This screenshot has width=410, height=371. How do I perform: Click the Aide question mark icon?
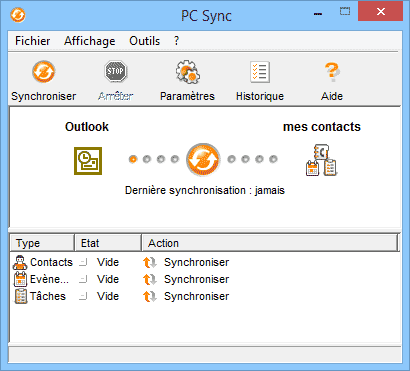click(x=332, y=72)
